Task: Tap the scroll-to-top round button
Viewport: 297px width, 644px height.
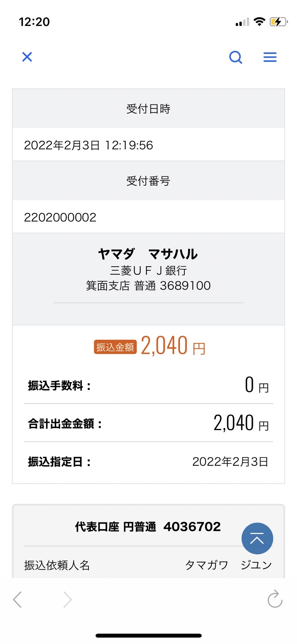Action: pyautogui.click(x=257, y=538)
